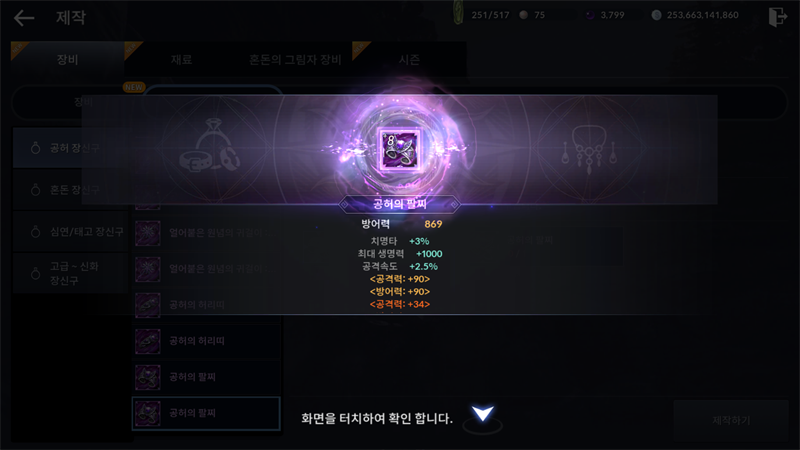Image resolution: width=800 pixels, height=450 pixels.
Task: Select the highlighted 공허의 팔찌 list entry
Action: coord(206,413)
